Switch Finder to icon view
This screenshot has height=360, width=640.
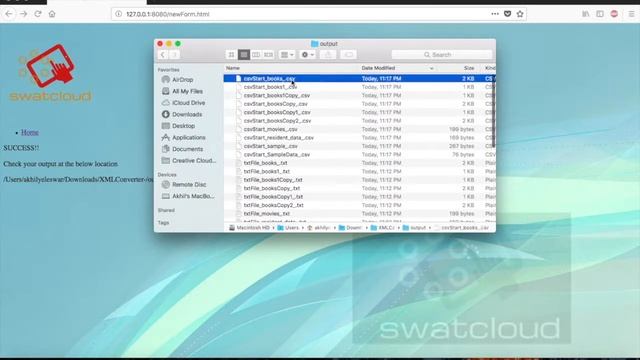click(x=231, y=55)
